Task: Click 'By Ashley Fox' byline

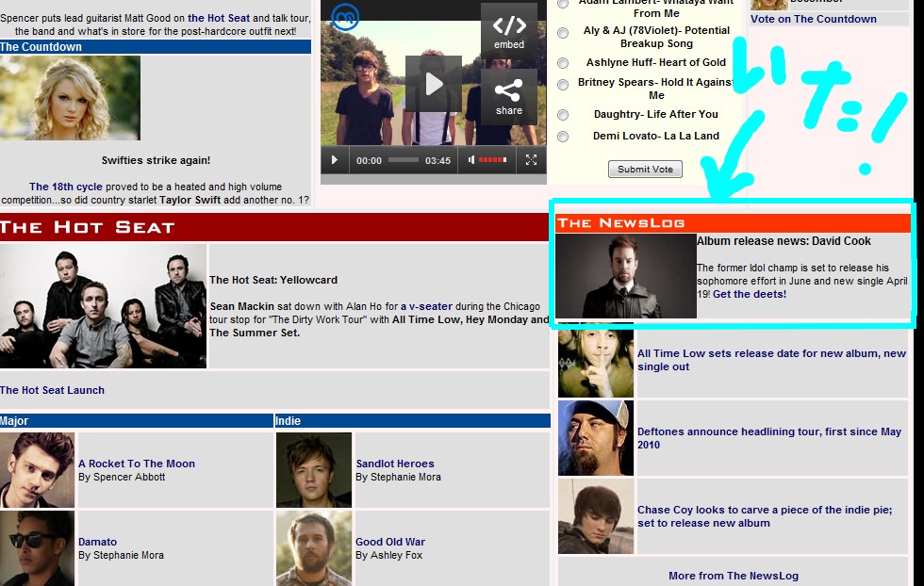Action: point(388,555)
